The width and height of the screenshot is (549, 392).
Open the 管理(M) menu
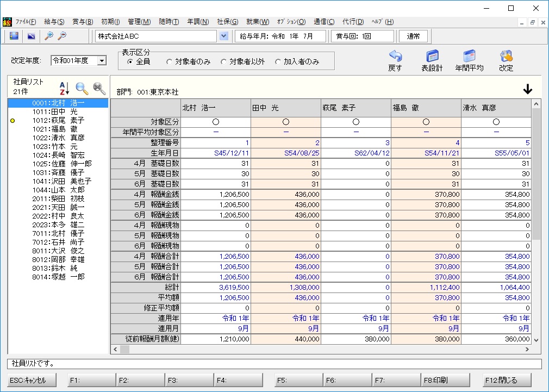139,22
